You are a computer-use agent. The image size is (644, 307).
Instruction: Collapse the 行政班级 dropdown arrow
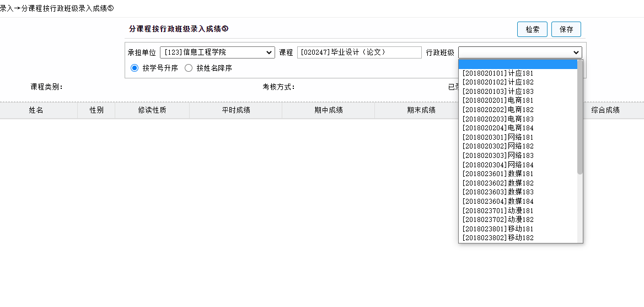point(576,52)
